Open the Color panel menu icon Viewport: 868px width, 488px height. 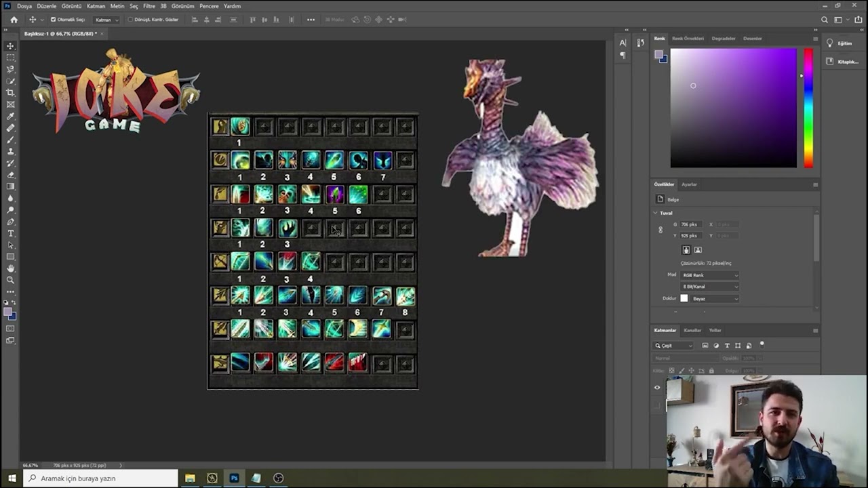click(x=815, y=39)
